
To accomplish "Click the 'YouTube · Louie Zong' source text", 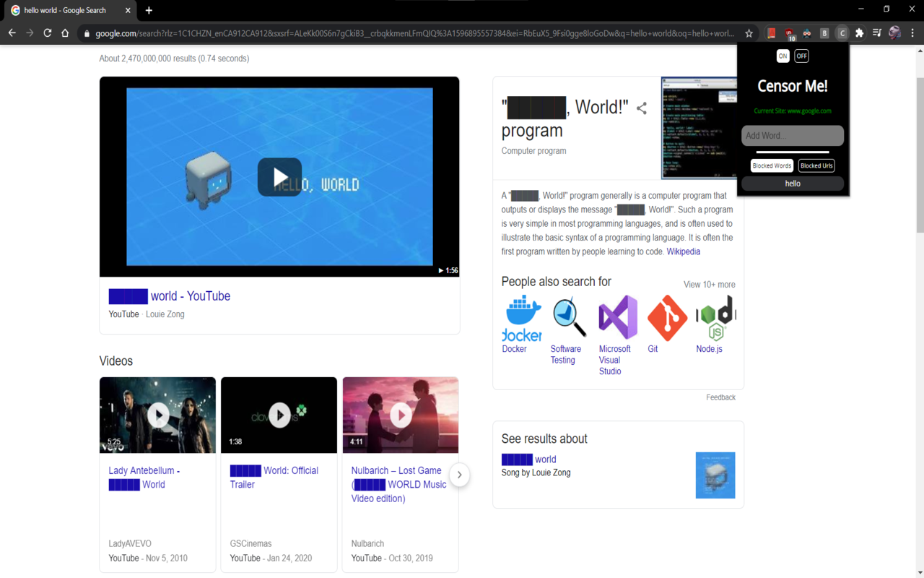I will point(147,314).
